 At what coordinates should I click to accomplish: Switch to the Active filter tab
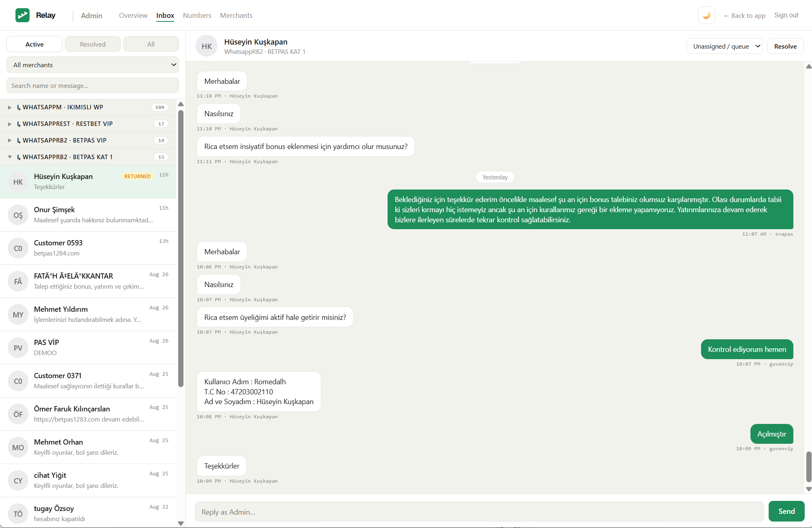tap(34, 44)
